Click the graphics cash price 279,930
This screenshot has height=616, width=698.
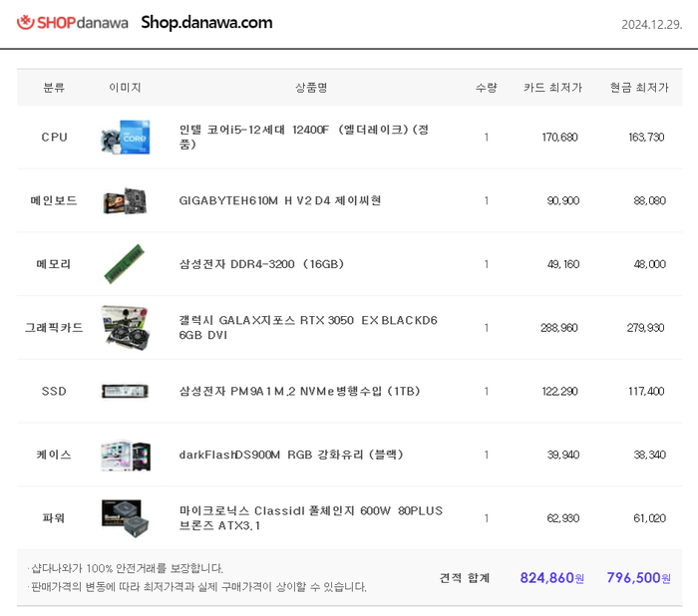(x=645, y=328)
